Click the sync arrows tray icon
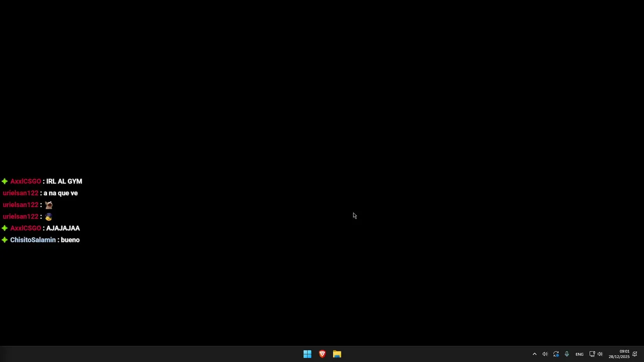 coord(556,354)
